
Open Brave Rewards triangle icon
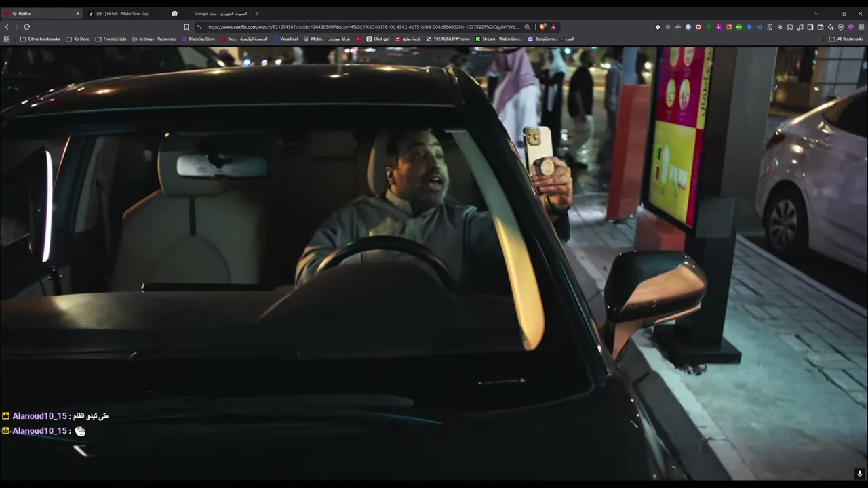pos(553,27)
